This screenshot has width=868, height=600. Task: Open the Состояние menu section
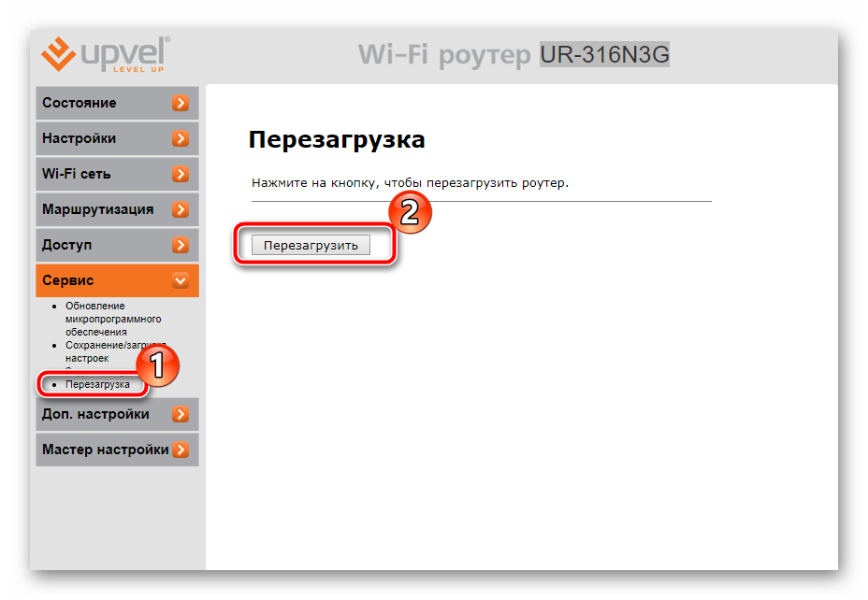pyautogui.click(x=117, y=103)
